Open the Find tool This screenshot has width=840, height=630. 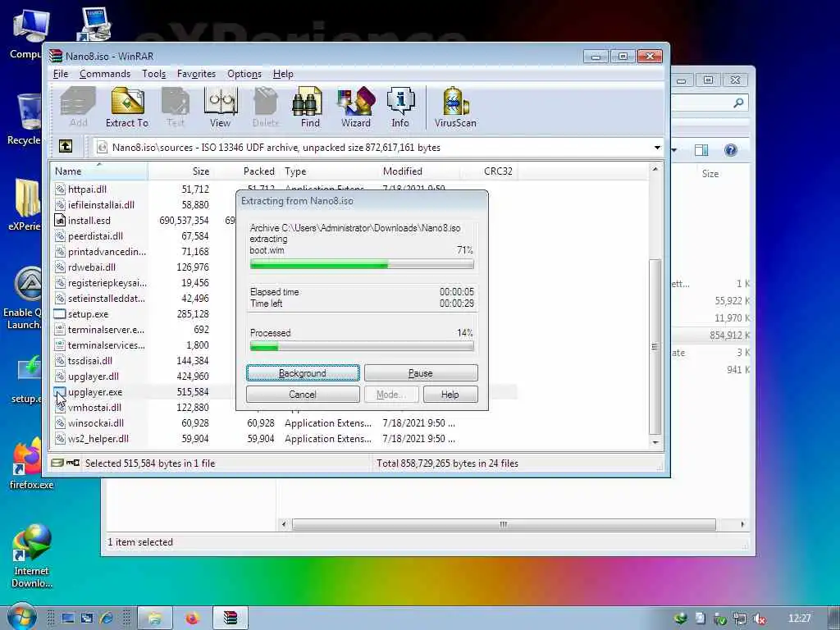(309, 107)
